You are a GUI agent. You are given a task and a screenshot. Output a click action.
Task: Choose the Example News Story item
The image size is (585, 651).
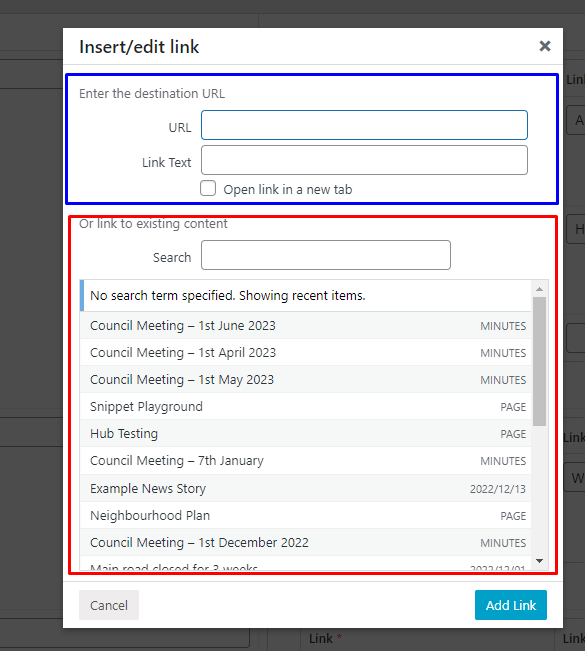306,488
